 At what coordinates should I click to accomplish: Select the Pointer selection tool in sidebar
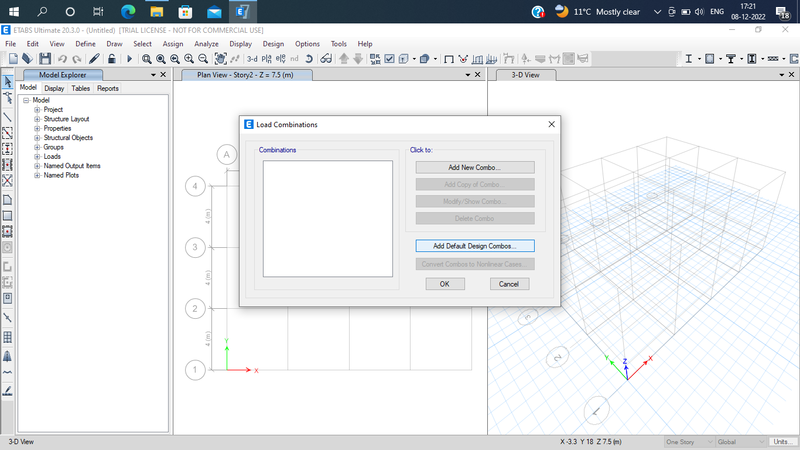(x=8, y=81)
